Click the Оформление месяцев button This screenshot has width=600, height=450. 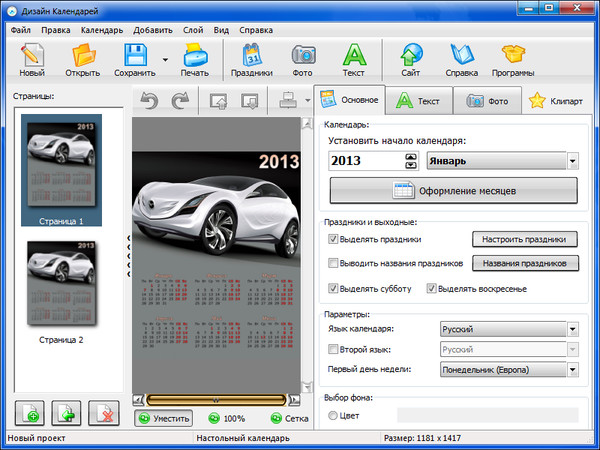click(453, 191)
